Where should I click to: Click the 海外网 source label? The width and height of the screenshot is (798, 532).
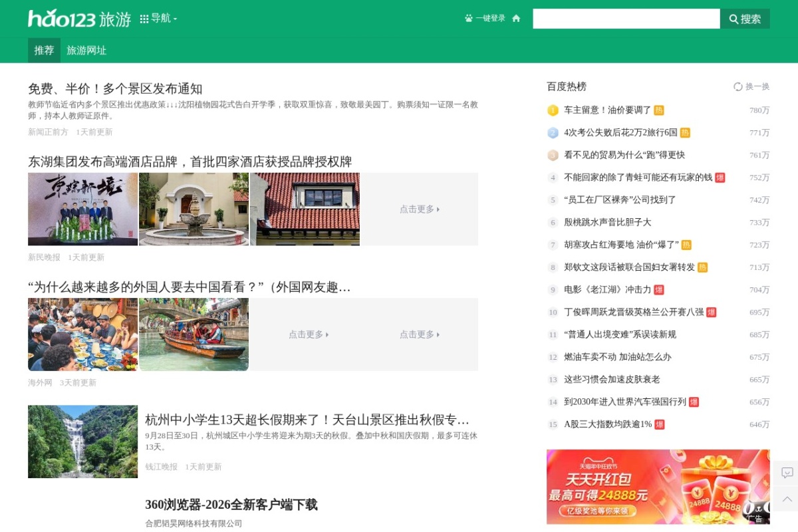tap(40, 383)
